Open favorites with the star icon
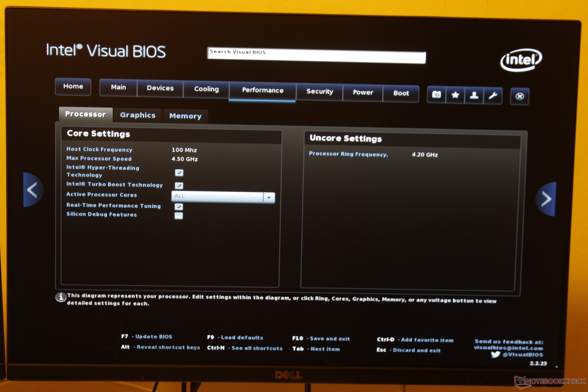 tap(455, 95)
